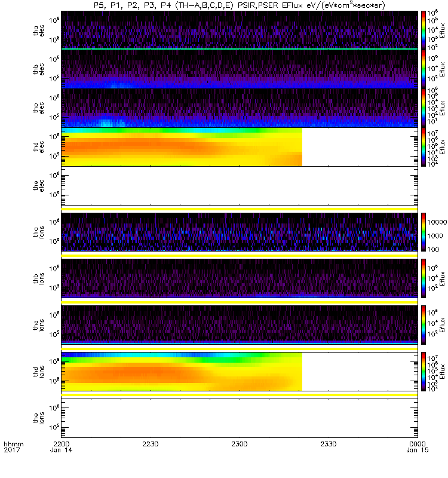448x478 pixels.
Task: Click the Eflux label beside tha elec colorbar
Action: point(443,30)
